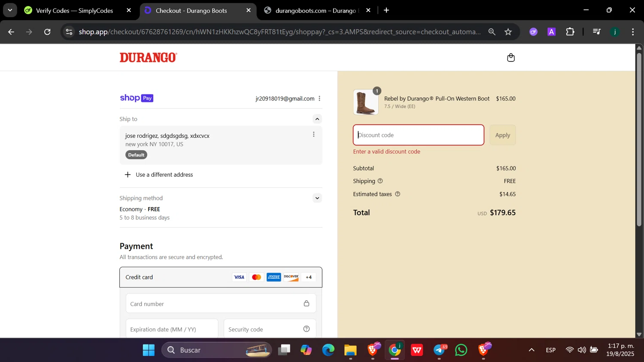Click the American Express icon
This screenshot has width=644, height=362.
click(273, 277)
